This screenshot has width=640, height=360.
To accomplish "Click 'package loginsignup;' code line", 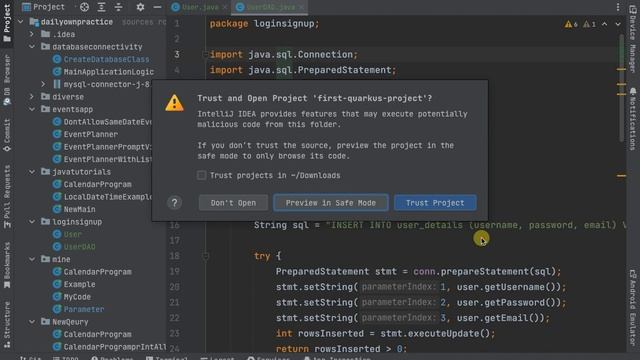I will pyautogui.click(x=264, y=24).
